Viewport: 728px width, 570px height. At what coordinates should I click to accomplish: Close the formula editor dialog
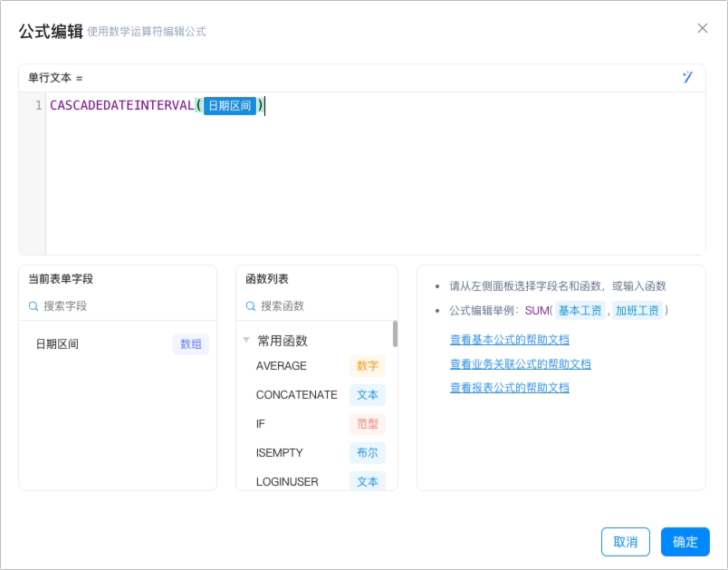click(703, 28)
